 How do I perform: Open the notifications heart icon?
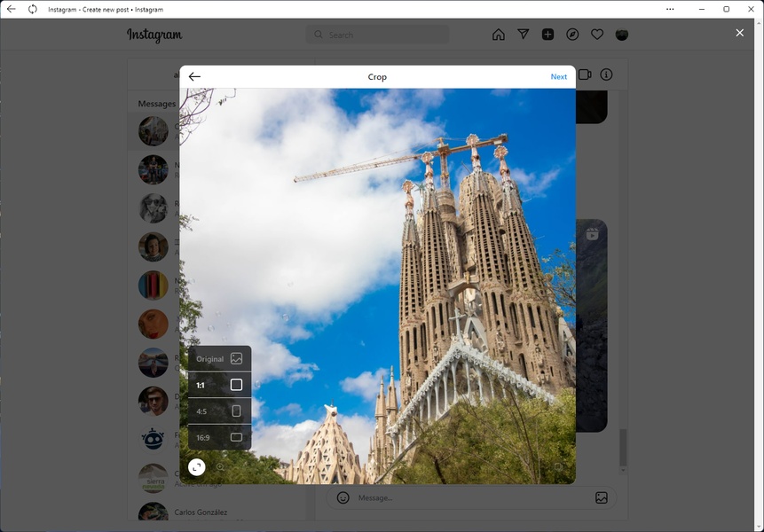tap(597, 35)
